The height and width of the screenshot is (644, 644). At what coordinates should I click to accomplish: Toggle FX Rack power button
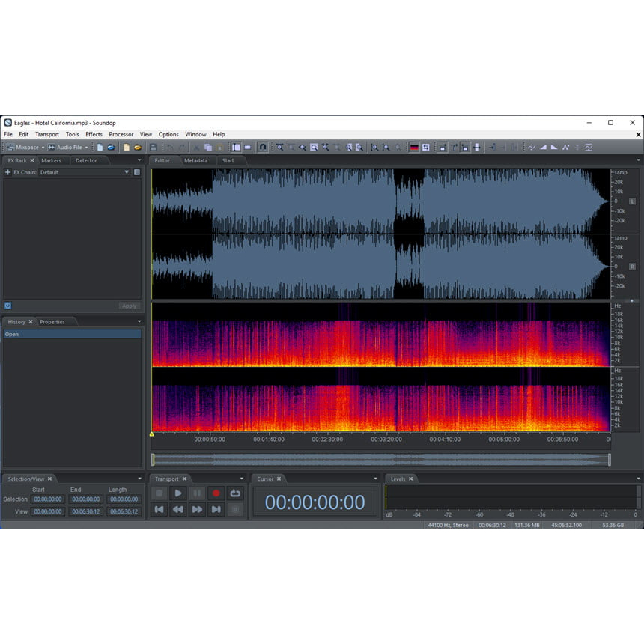pos(7,306)
